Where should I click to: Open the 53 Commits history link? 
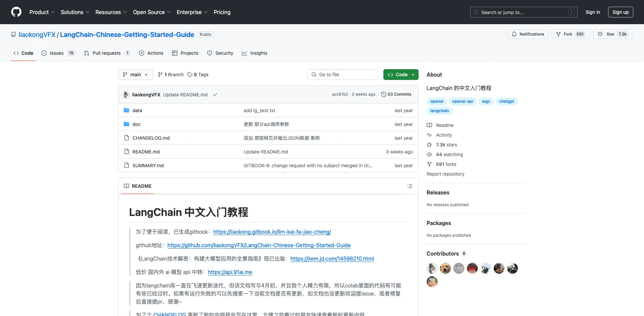396,94
